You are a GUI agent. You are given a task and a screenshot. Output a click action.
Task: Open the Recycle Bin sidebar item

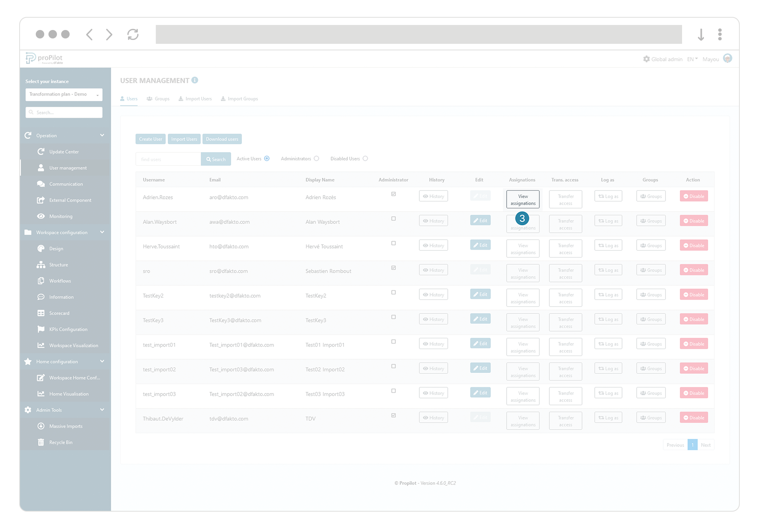60,442
